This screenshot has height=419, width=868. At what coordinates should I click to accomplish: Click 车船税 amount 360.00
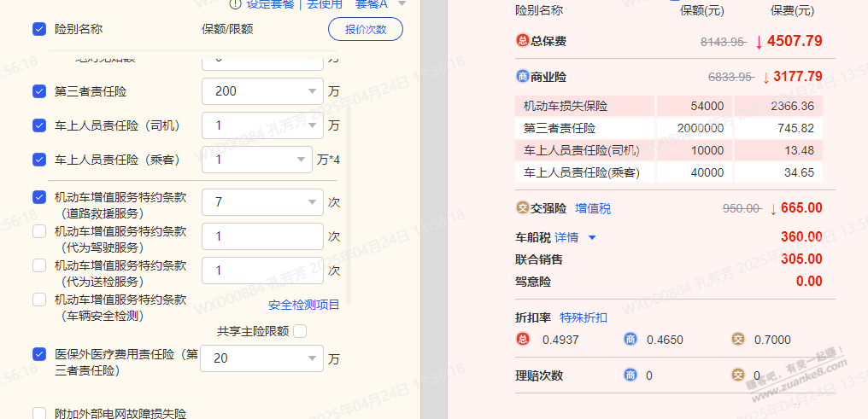[x=801, y=237]
